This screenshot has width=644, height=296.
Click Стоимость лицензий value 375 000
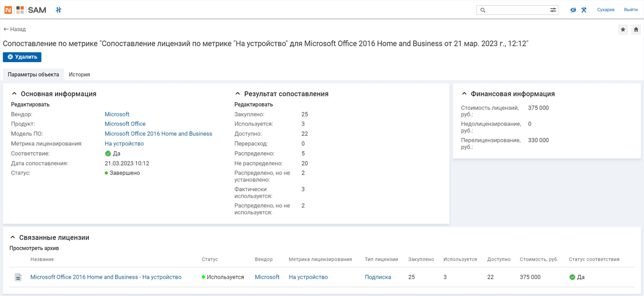(538, 108)
